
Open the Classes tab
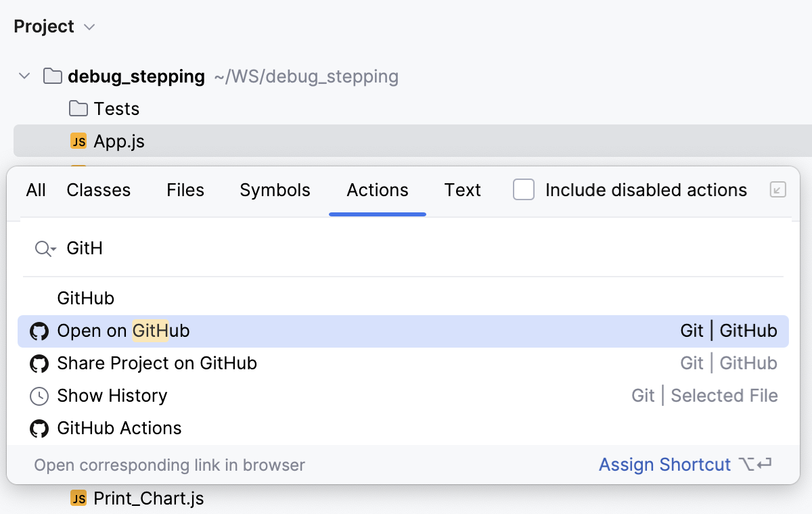pos(98,190)
